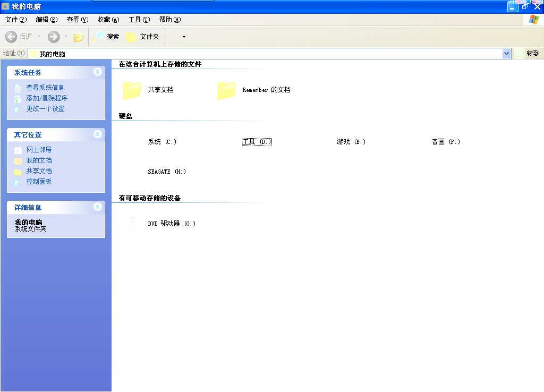
Task: Open the 帮助(H) menu
Action: (x=170, y=20)
